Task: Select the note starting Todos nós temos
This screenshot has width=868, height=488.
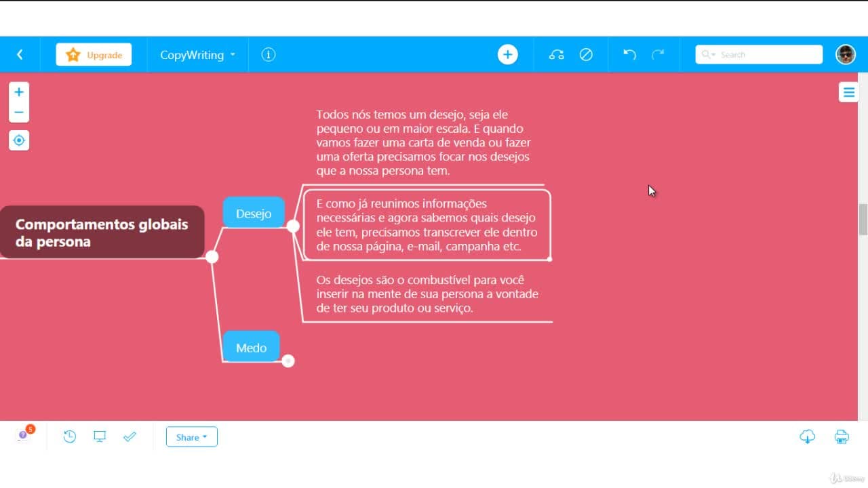Action: click(x=424, y=142)
